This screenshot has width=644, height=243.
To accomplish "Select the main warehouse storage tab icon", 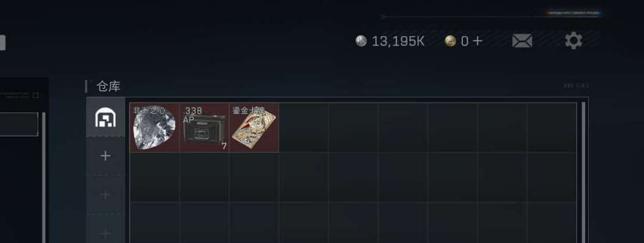I will click(106, 118).
